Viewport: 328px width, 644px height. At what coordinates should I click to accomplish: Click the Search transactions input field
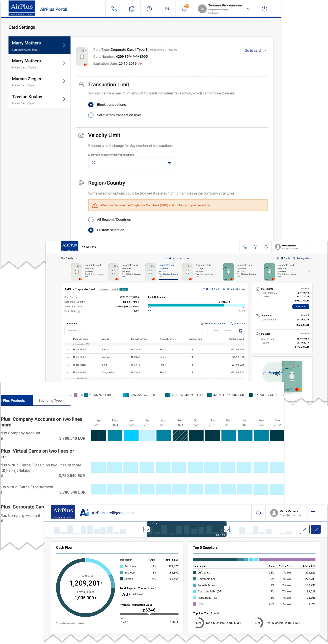(133, 331)
